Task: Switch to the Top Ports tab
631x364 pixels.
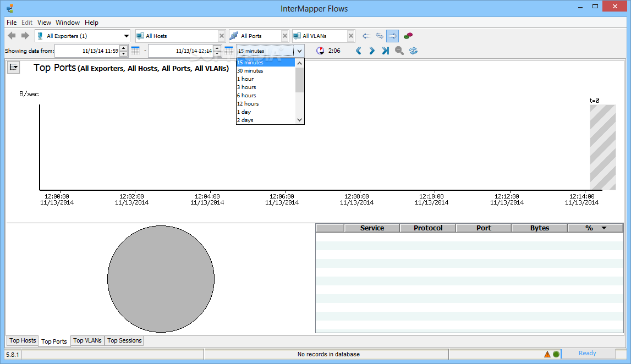Action: click(54, 341)
